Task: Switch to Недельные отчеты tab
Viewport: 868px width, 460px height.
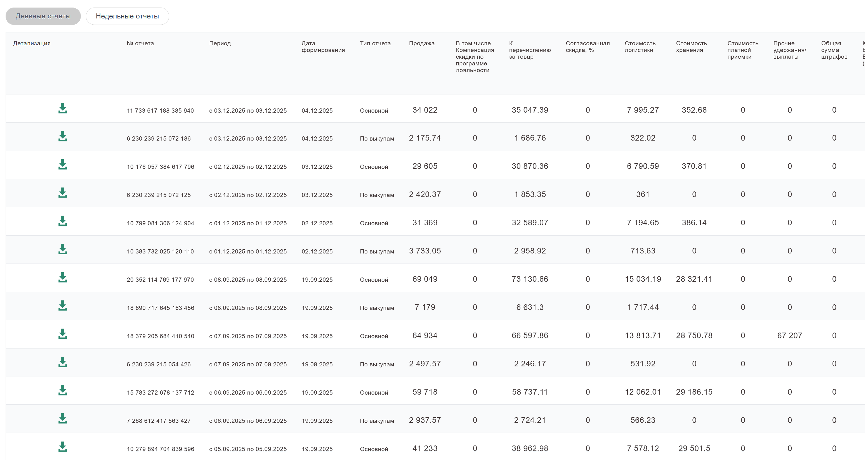Action: (127, 16)
